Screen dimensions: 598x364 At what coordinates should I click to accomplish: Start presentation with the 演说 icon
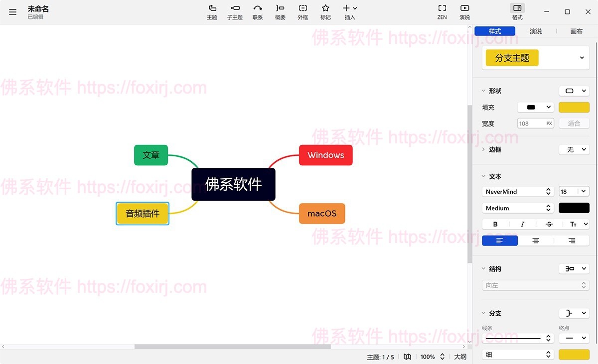point(464,11)
